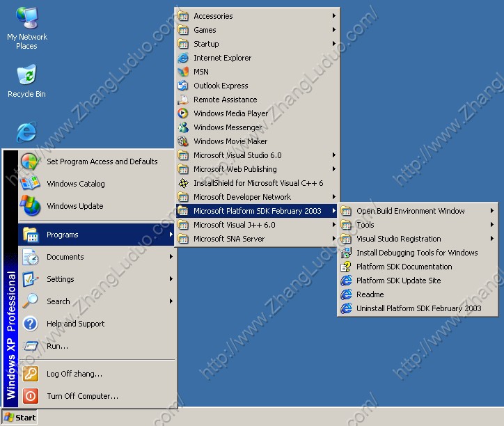
Task: Open the Recycle Bin desktop icon
Action: pos(26,81)
